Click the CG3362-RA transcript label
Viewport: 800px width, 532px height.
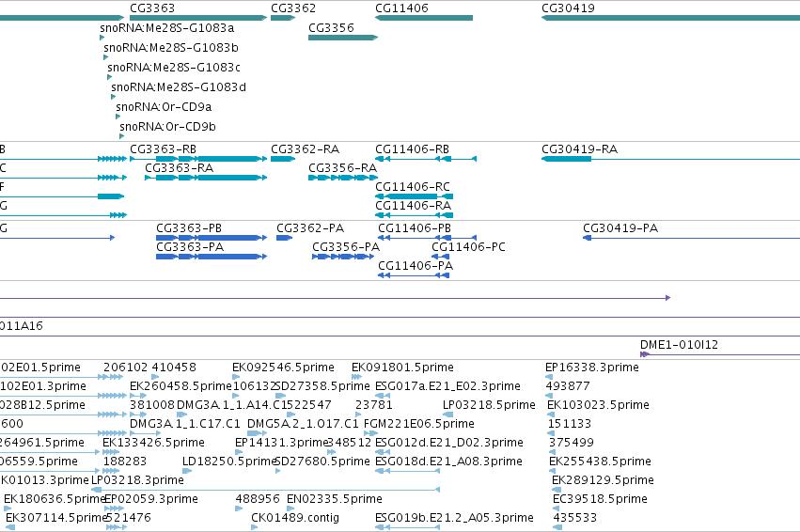pos(305,149)
